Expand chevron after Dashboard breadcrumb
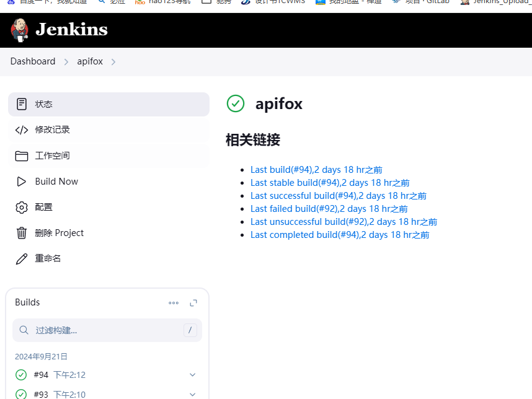The width and height of the screenshot is (532, 399). (66, 62)
